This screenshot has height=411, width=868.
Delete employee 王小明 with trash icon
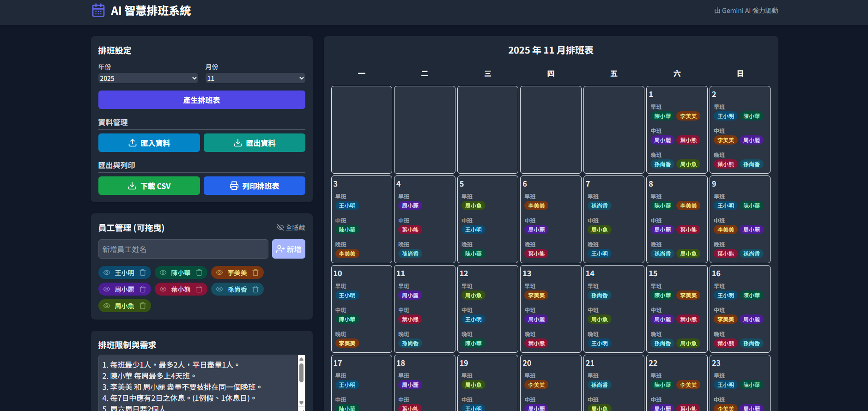(143, 273)
